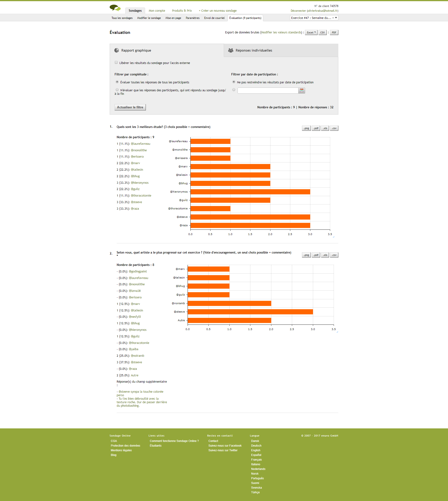Click the participation date text field

point(268,91)
